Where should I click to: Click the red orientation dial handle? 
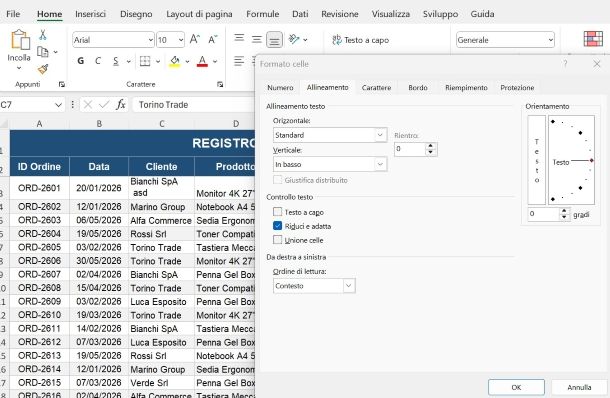[x=592, y=160]
